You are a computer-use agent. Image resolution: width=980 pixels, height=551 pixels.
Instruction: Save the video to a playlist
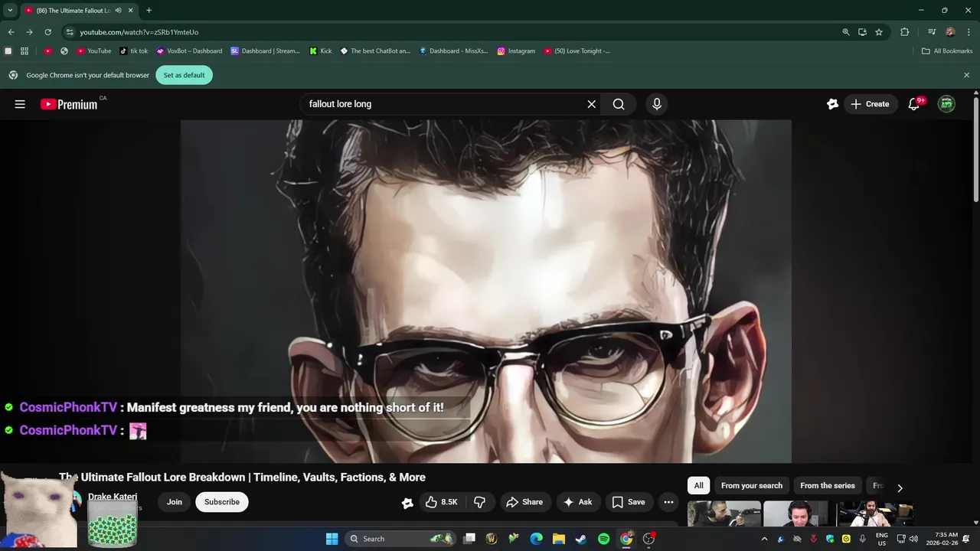(629, 502)
